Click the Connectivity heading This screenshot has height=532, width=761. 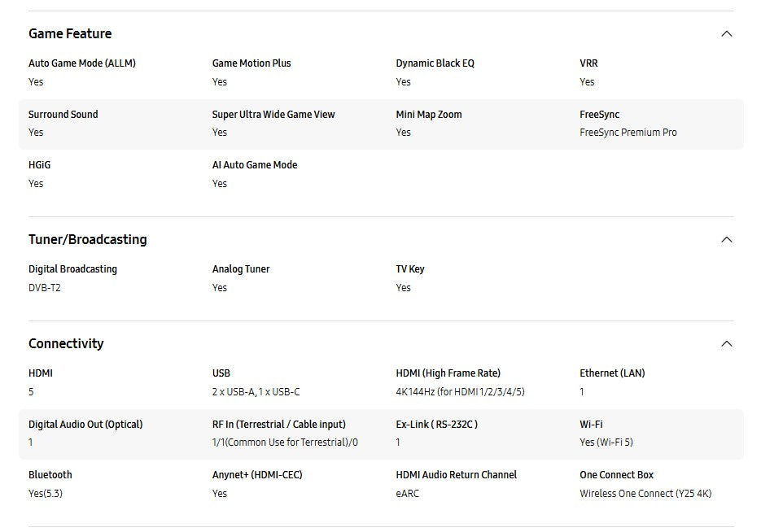pos(66,344)
